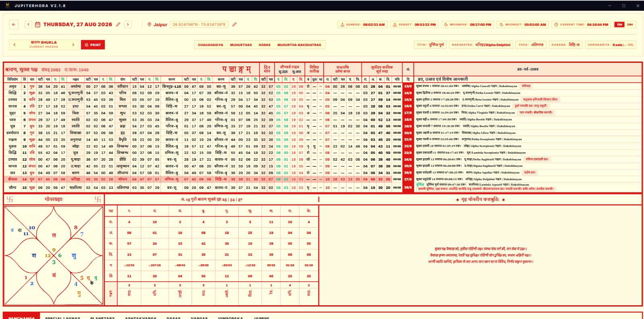Switch to the Ashtakvarga tab

140,317
